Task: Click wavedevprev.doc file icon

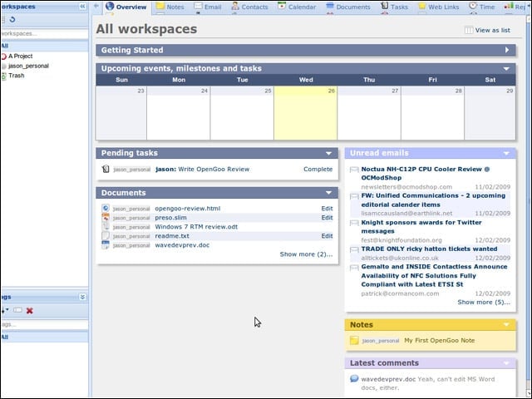Action: click(x=106, y=244)
